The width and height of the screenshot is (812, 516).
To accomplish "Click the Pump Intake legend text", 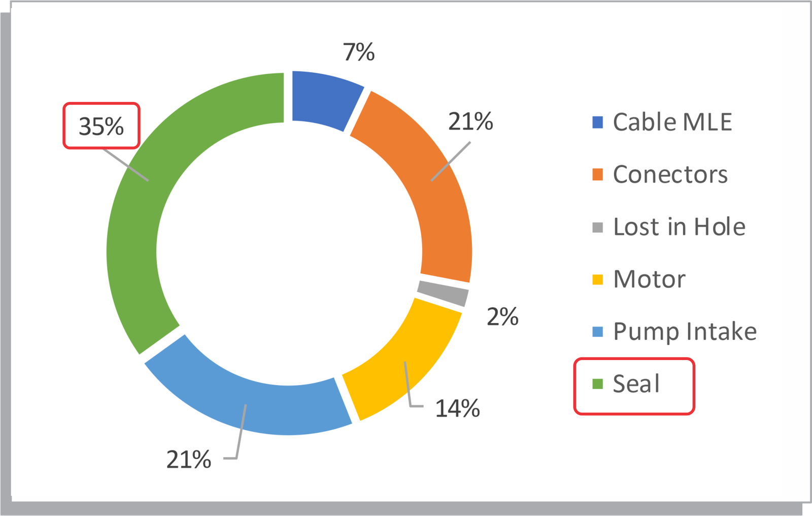I will tap(685, 332).
